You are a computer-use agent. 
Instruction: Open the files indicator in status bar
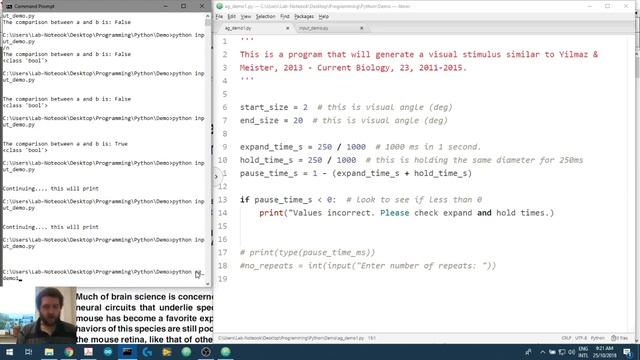[620, 338]
